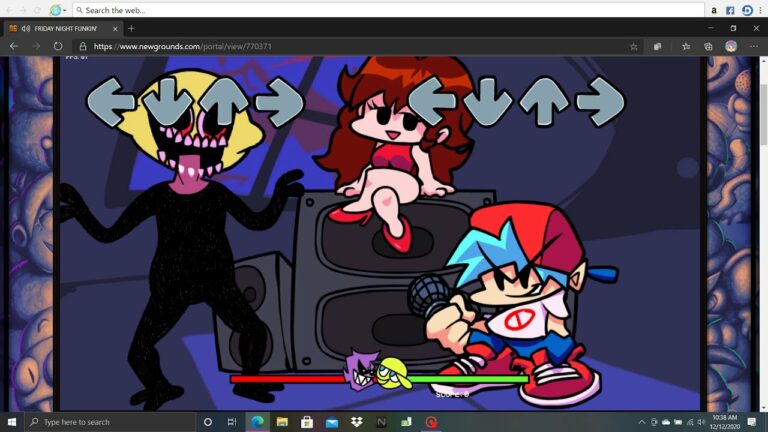The image size is (768, 432).
Task: Open Edge Settings and more menu
Action: coord(753,46)
